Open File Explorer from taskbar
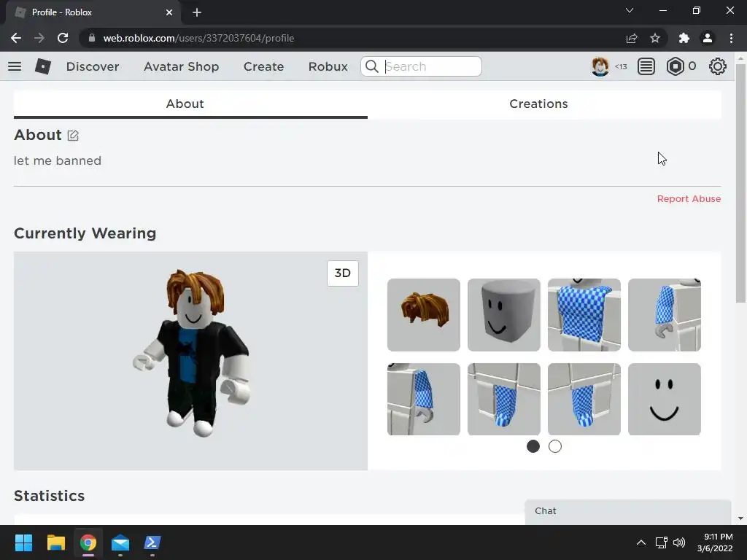747x560 pixels. (55, 542)
